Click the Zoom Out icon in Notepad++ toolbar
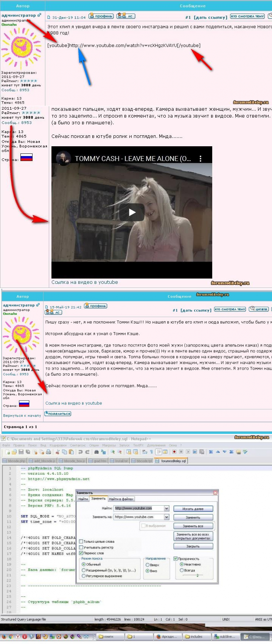Image resolution: width=272 pixels, height=644 pixels. tap(119, 452)
